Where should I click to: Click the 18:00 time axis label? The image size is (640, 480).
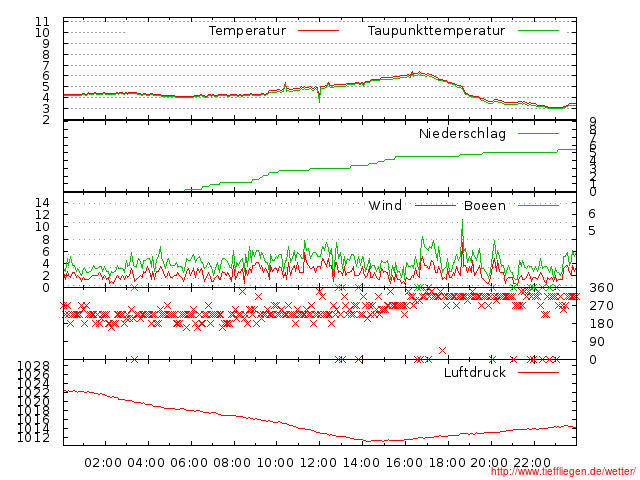[447, 463]
